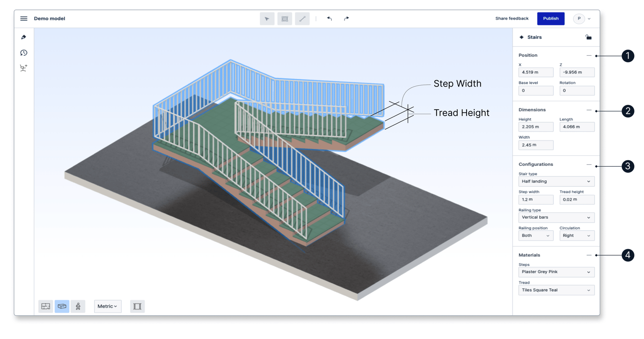This screenshot has height=339, width=644.
Task: Click the Share feedback link
Action: point(512,19)
